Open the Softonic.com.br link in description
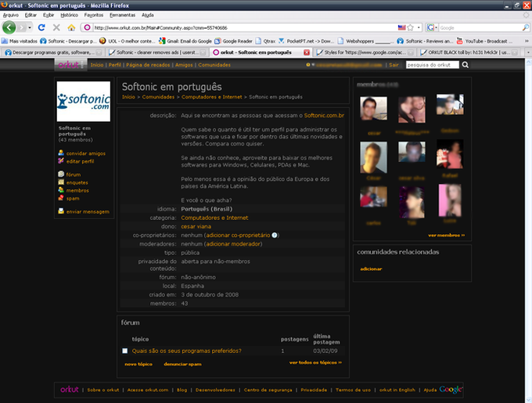Image resolution: width=532 pixels, height=403 pixels. [324, 115]
